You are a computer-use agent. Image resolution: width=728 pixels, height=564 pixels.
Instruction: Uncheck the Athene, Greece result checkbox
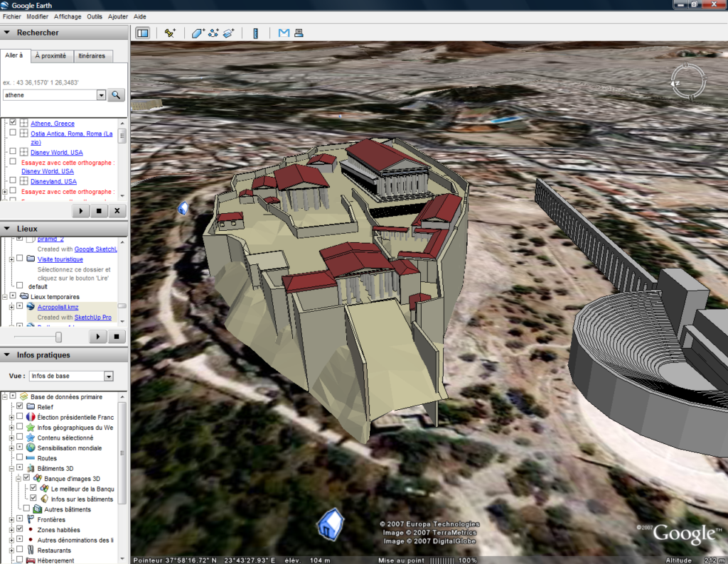(x=13, y=122)
